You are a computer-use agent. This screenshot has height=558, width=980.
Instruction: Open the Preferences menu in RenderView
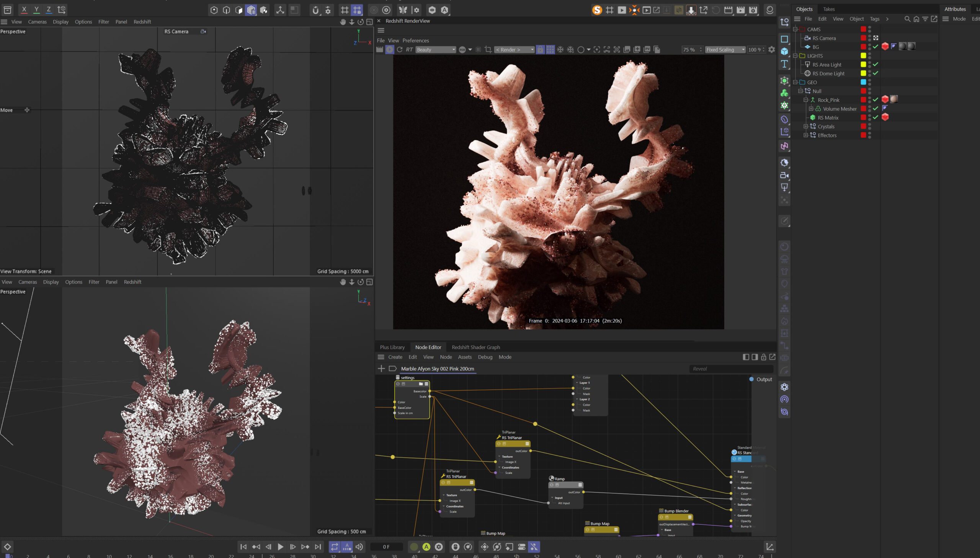coord(415,40)
